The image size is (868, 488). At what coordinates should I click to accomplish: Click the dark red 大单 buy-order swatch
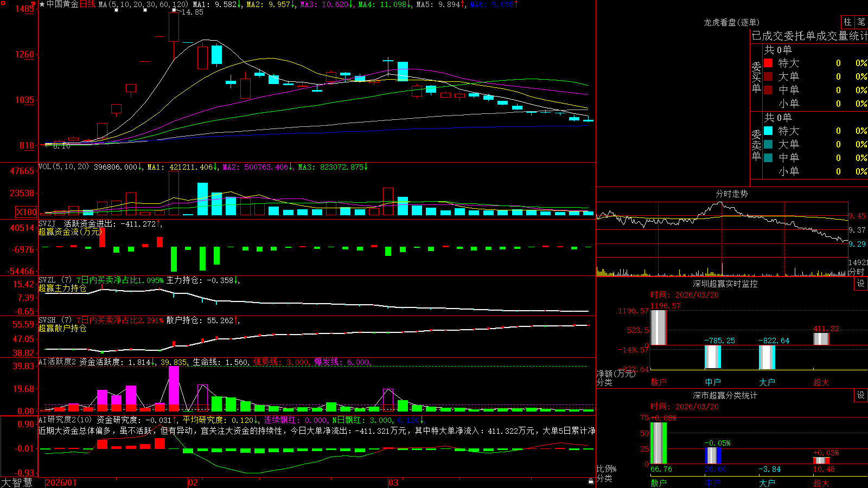click(x=768, y=76)
